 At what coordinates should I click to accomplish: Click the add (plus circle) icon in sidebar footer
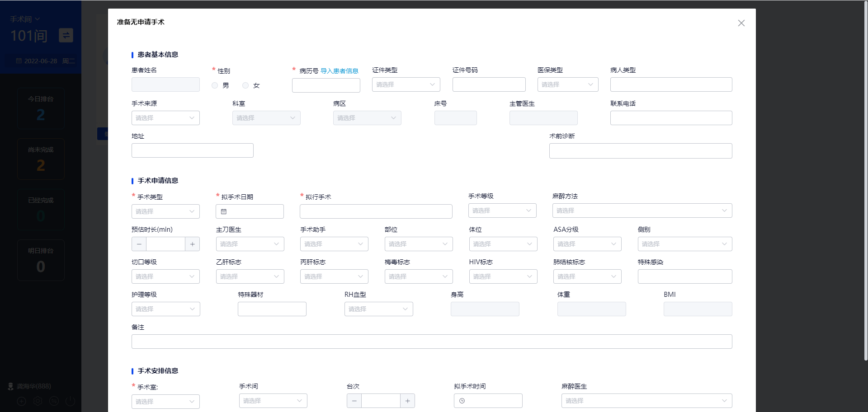[x=21, y=401]
